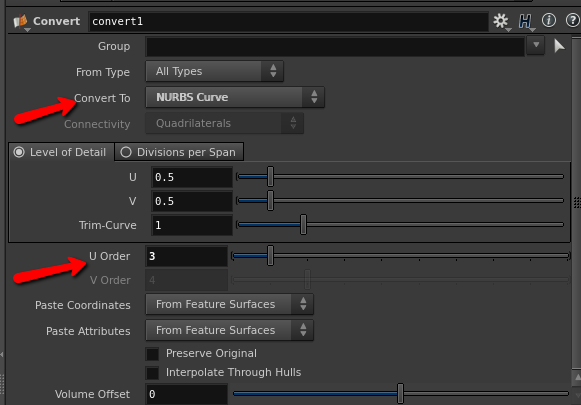Click the Volume Offset label

[x=93, y=394]
